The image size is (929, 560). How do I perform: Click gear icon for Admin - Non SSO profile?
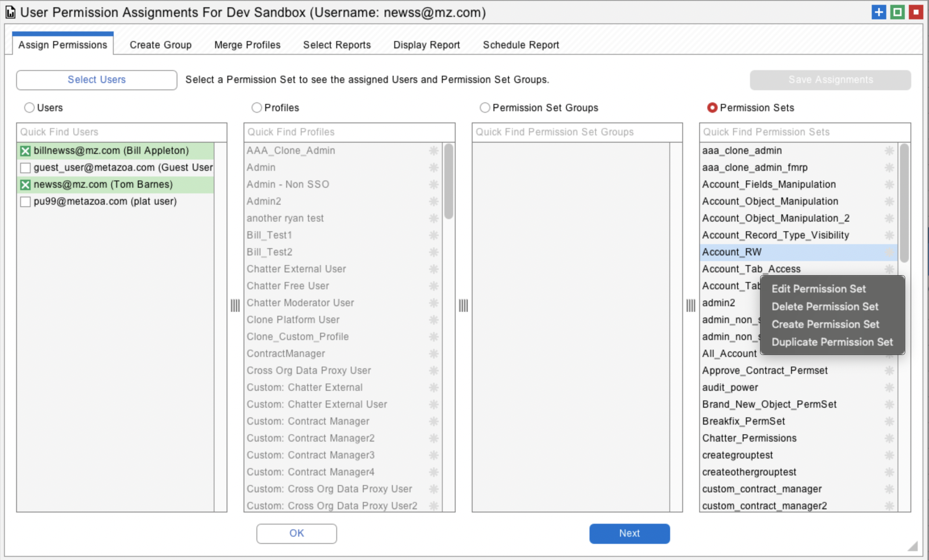pos(433,185)
